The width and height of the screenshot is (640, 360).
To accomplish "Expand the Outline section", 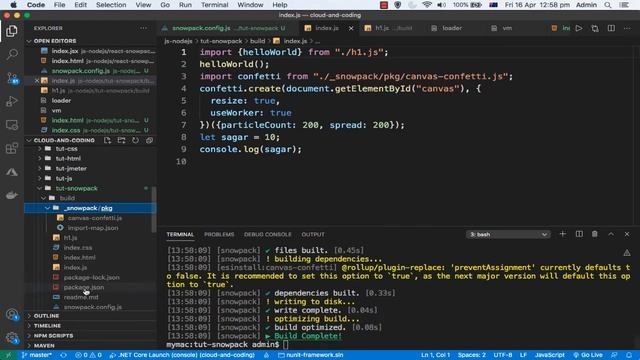I will (47, 316).
